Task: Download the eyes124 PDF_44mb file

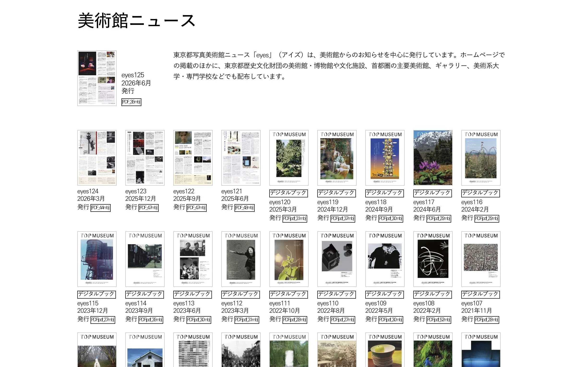Action: pos(100,208)
